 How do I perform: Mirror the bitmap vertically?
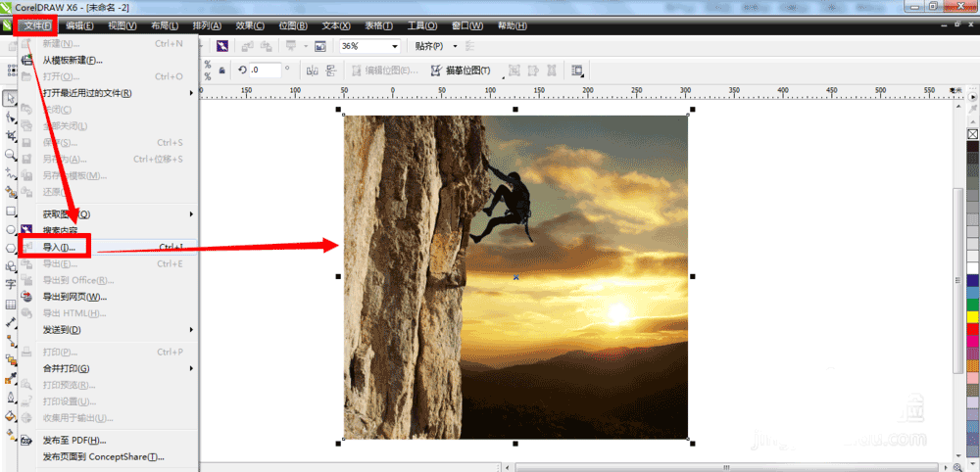(331, 71)
